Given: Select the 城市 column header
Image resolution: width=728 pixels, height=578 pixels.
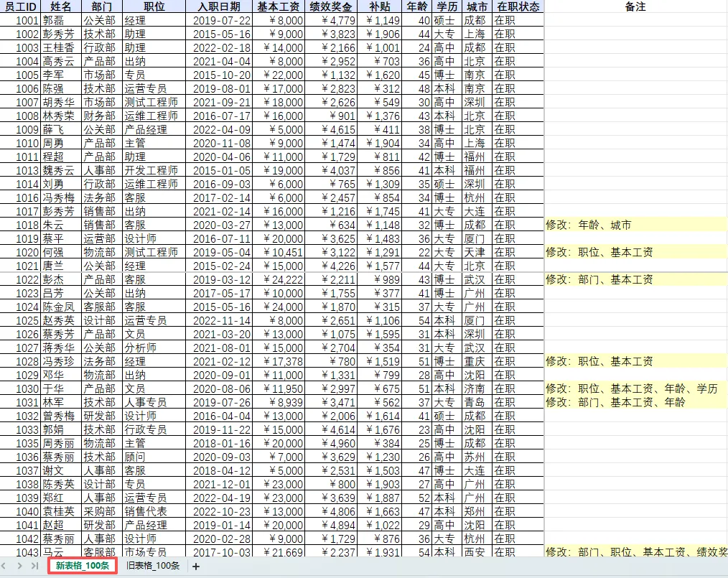Looking at the screenshot, I should (x=477, y=6).
